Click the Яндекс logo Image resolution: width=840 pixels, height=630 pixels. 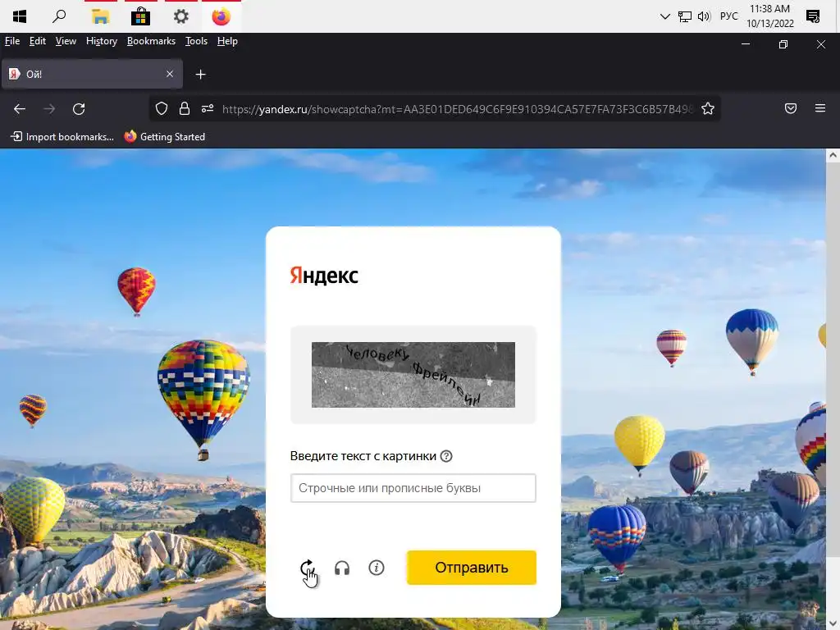(324, 276)
